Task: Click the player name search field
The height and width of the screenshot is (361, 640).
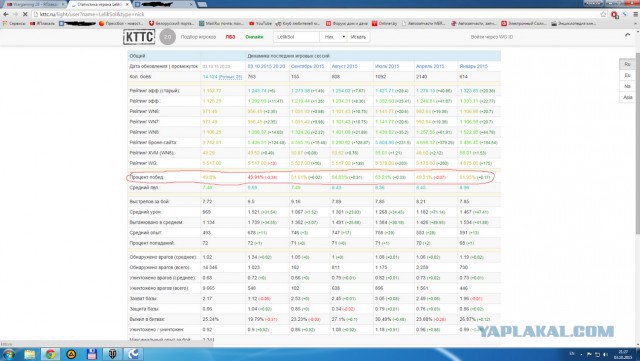Action: [x=296, y=37]
